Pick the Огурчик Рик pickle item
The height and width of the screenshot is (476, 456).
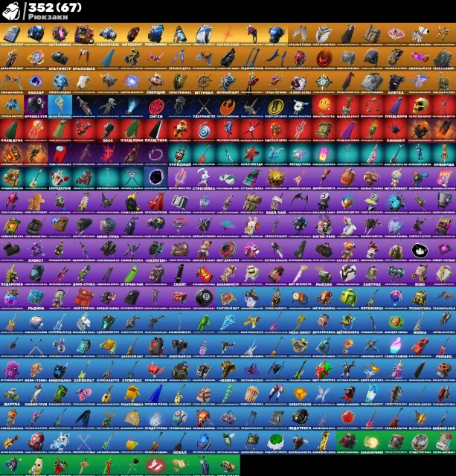[132, 274]
